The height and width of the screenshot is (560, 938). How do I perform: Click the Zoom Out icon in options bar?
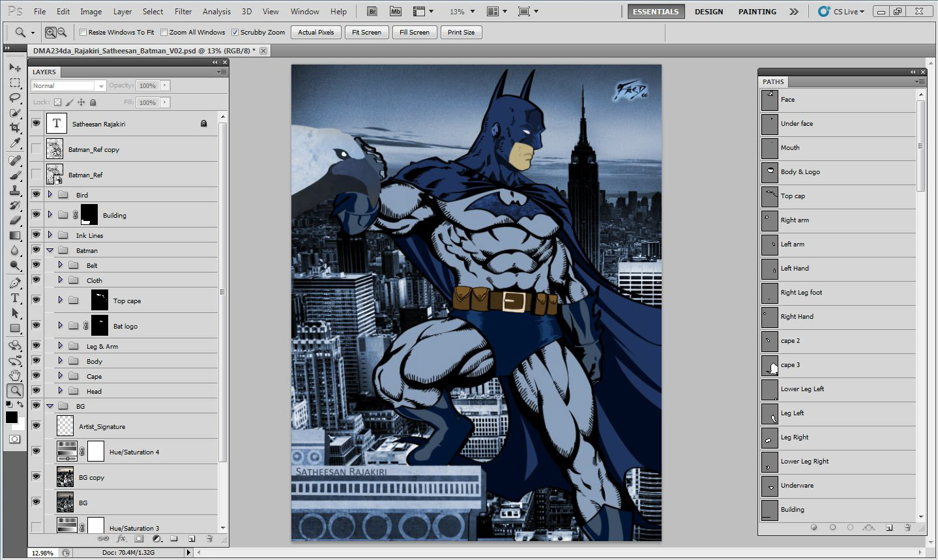(62, 32)
